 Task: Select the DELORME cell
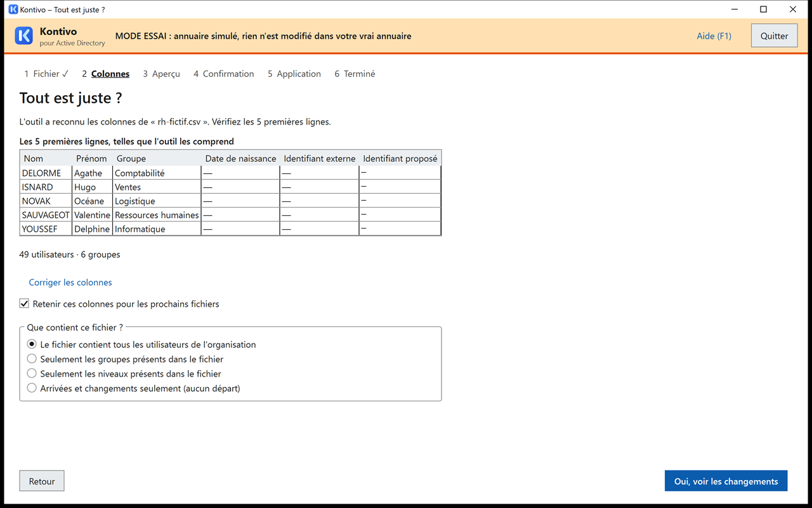tap(46, 173)
